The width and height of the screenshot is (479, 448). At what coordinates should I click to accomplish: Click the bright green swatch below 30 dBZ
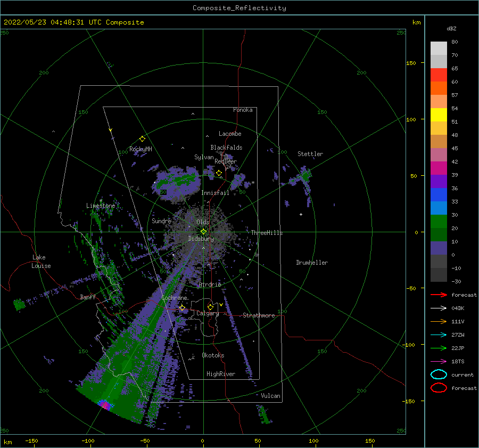point(439,222)
